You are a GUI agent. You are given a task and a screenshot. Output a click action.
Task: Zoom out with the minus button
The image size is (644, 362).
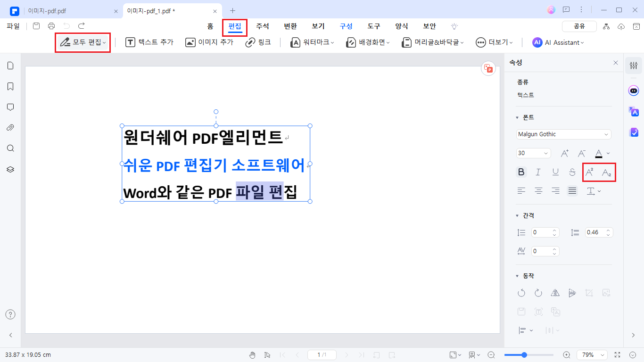click(491, 355)
